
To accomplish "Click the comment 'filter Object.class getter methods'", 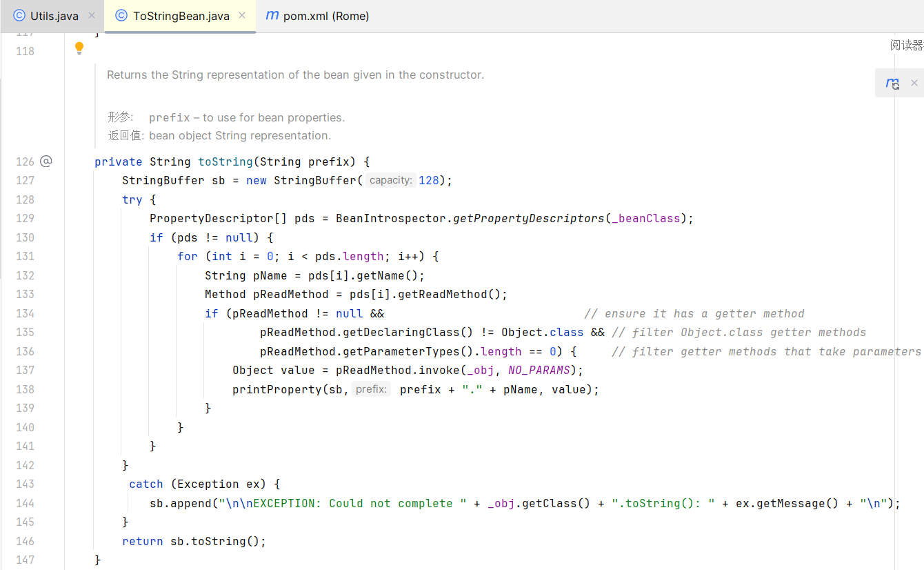I will click(x=739, y=332).
